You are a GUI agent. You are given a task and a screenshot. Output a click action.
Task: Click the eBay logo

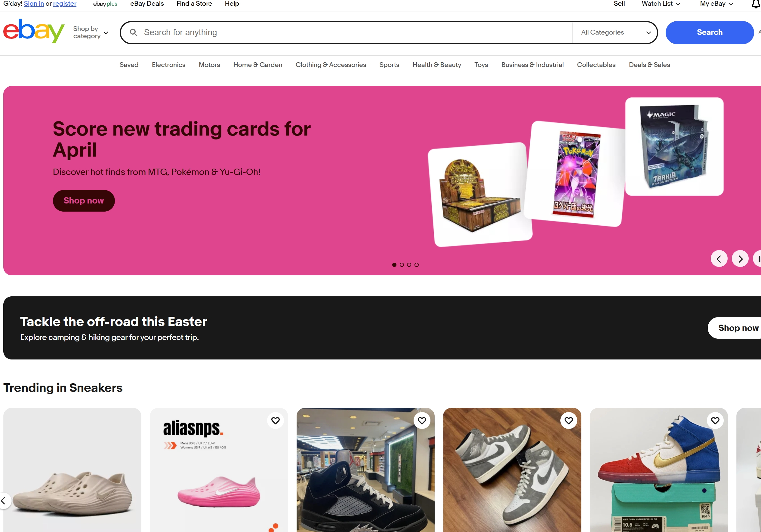pyautogui.click(x=34, y=31)
